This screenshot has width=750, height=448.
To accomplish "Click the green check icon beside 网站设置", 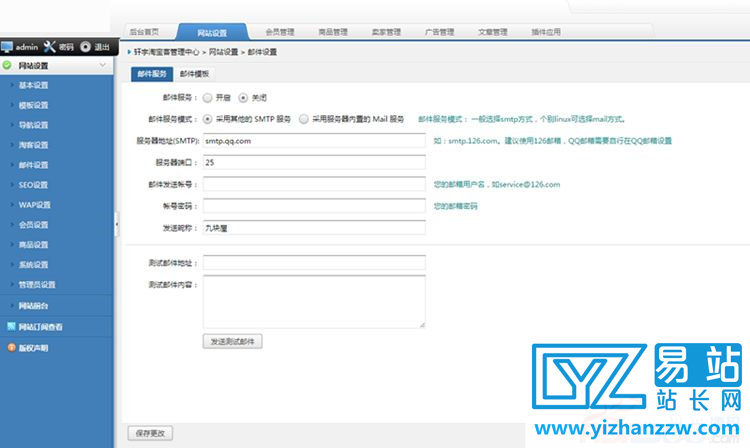I will (7, 65).
